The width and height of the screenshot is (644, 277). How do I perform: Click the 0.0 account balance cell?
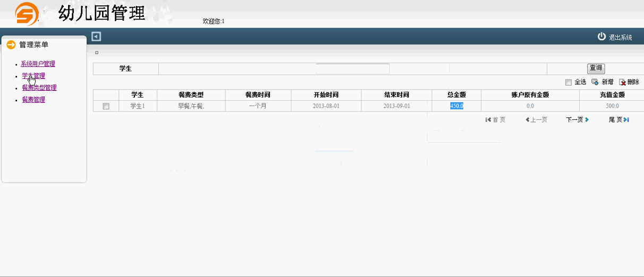tap(530, 106)
